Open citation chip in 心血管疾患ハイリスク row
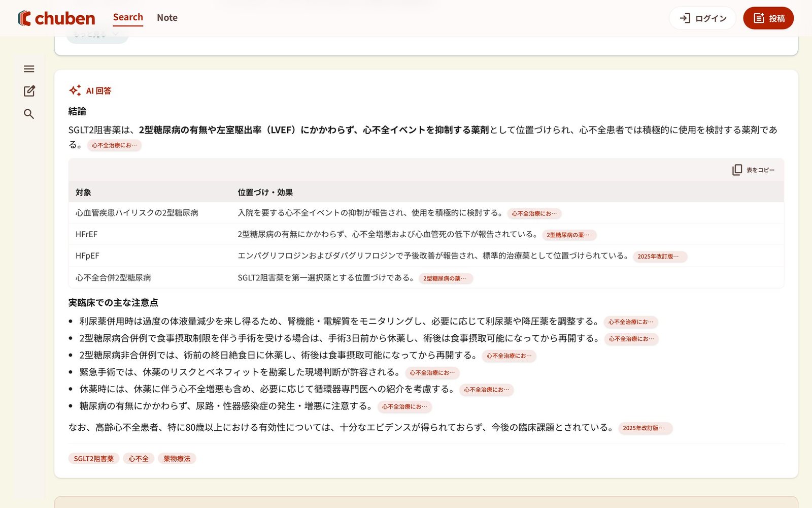The height and width of the screenshot is (508, 812). pos(534,214)
